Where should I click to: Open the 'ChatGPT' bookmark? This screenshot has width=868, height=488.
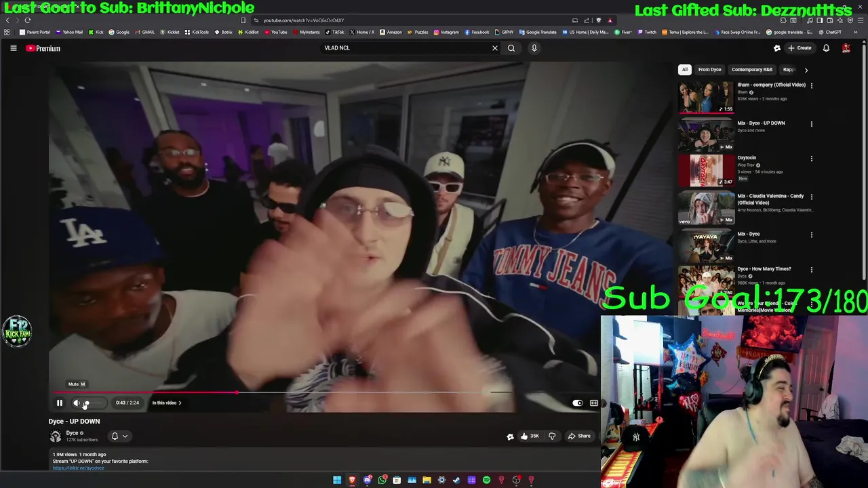pyautogui.click(x=830, y=32)
